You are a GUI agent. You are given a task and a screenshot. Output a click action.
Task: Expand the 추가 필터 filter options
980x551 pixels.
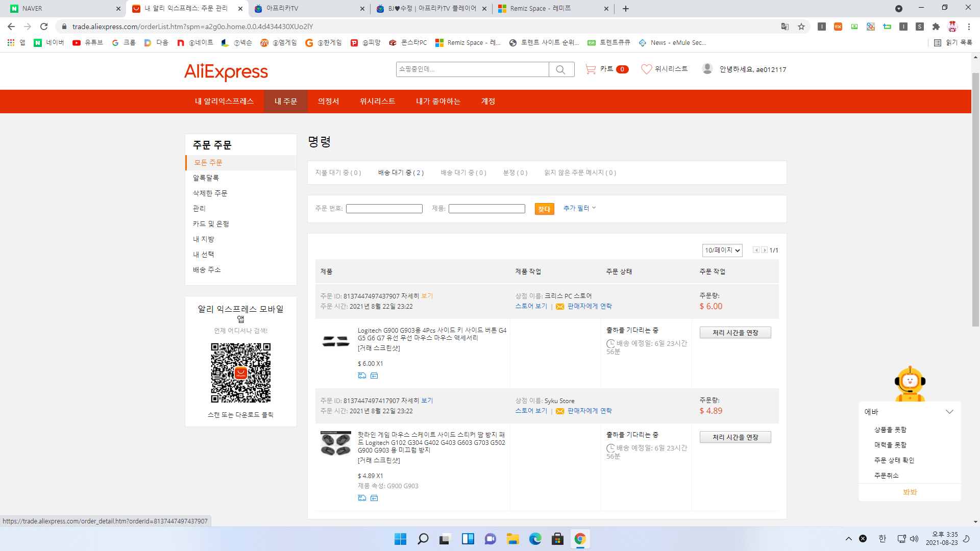579,208
